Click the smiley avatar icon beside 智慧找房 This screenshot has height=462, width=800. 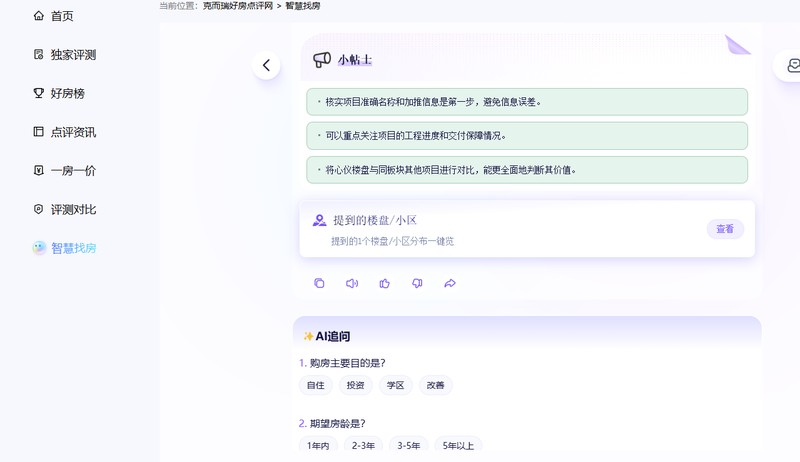coord(39,248)
